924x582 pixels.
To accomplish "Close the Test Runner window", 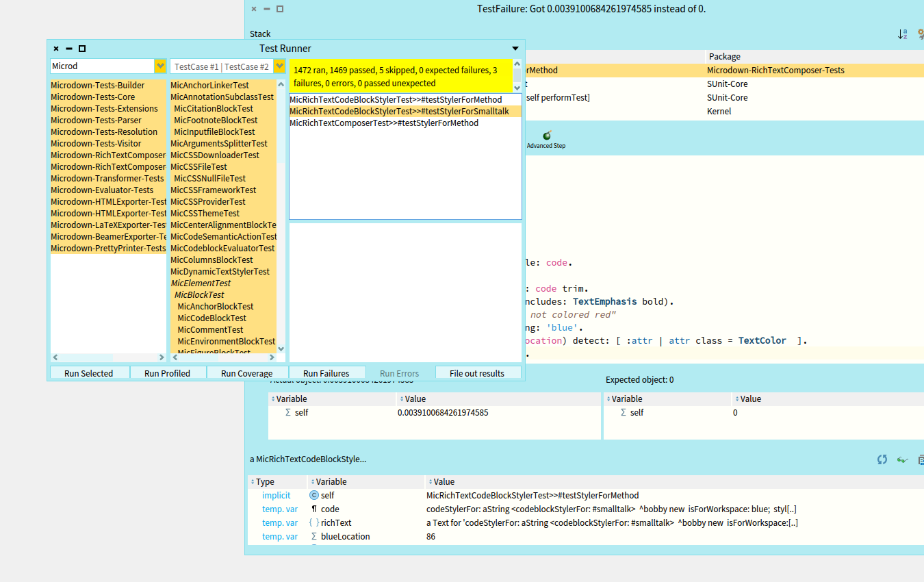I will click(56, 49).
